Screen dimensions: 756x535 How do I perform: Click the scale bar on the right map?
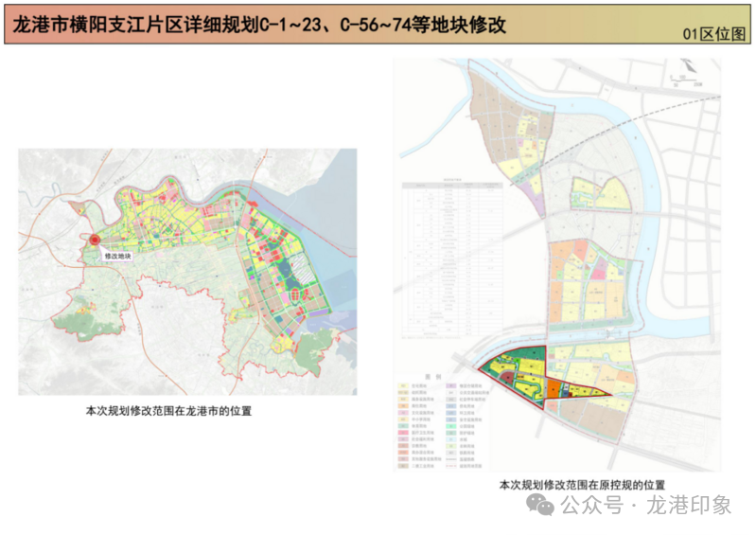tap(685, 80)
